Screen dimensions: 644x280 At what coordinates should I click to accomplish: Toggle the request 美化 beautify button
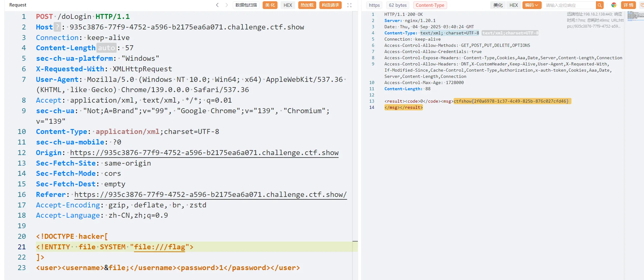tap(270, 5)
